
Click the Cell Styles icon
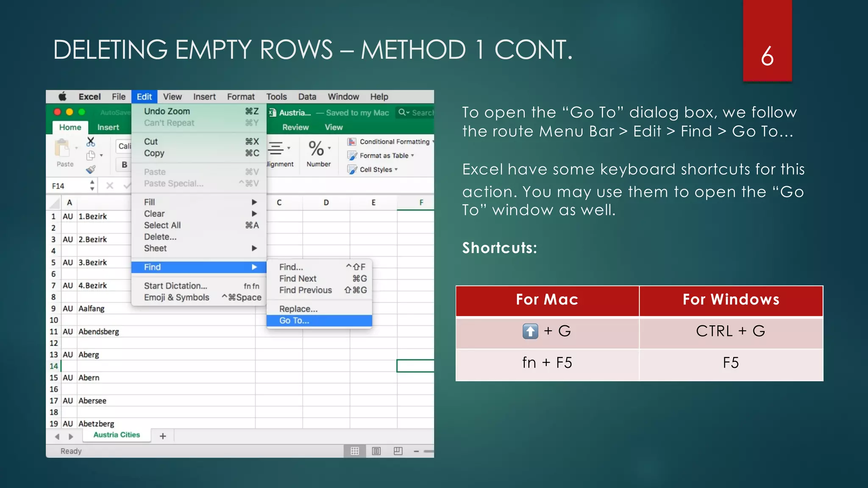tap(352, 169)
